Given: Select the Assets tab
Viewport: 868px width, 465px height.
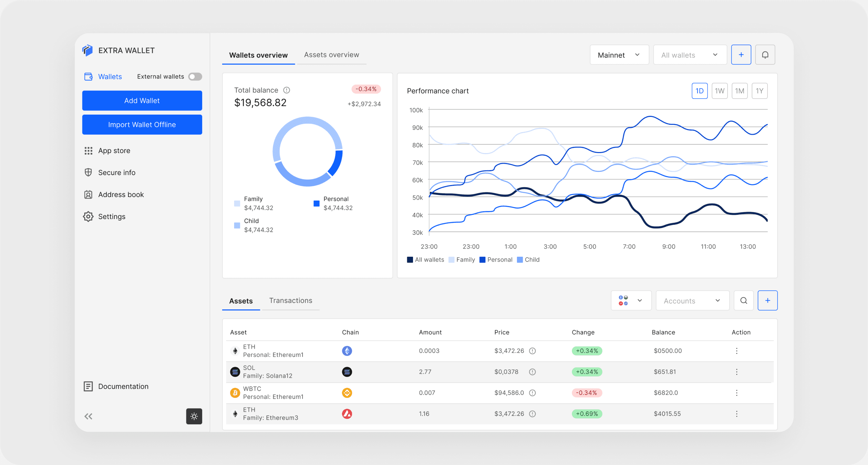Looking at the screenshot, I should pos(241,301).
